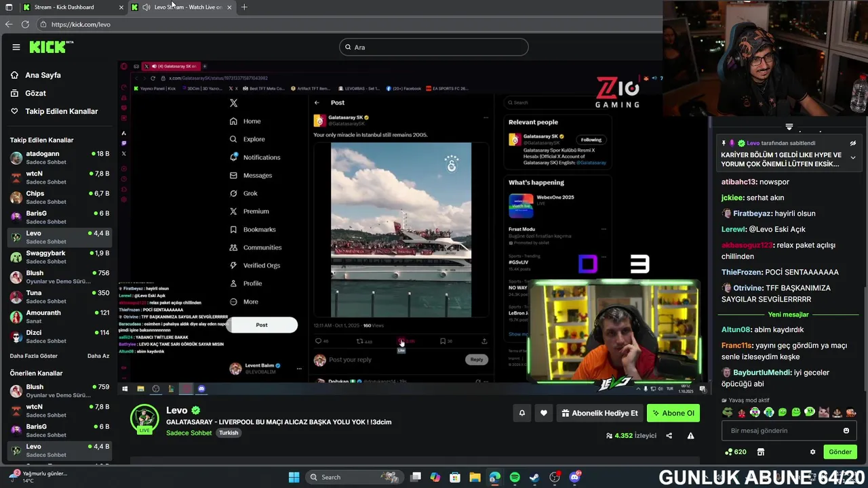Enable stream notifications bell
Screen dimensions: 868x488
pos(522,413)
